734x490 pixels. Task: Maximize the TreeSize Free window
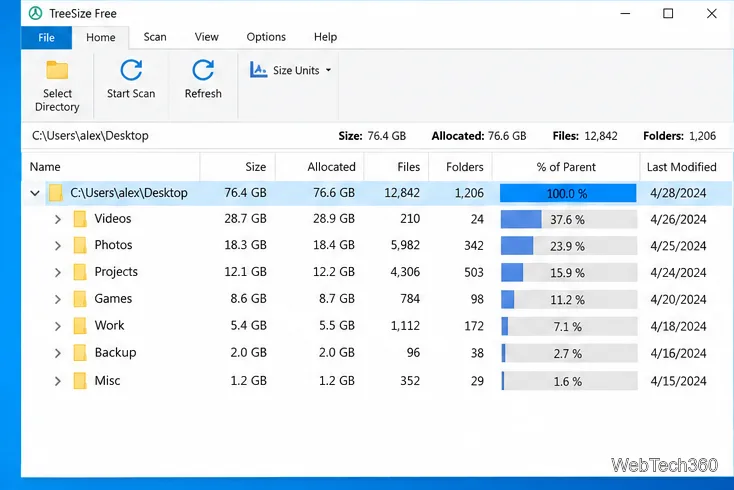[x=668, y=14]
